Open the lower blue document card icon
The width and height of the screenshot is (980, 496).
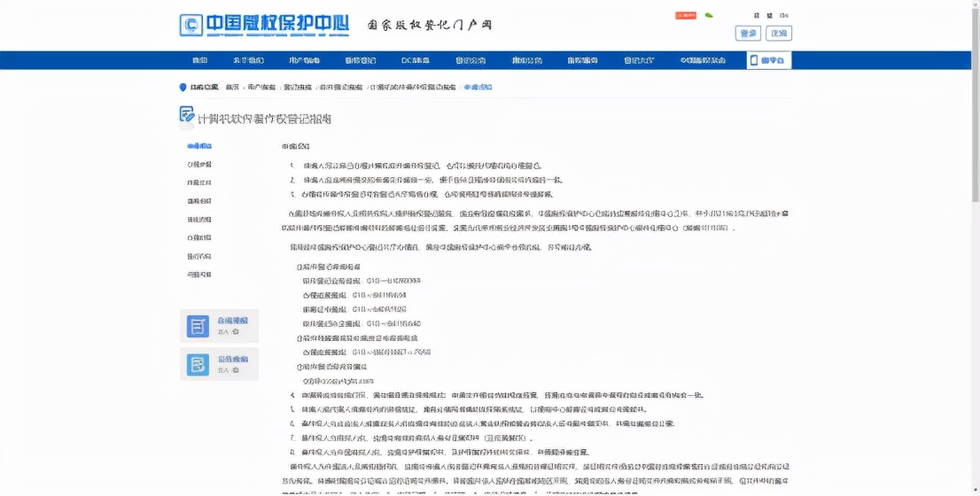[198, 365]
